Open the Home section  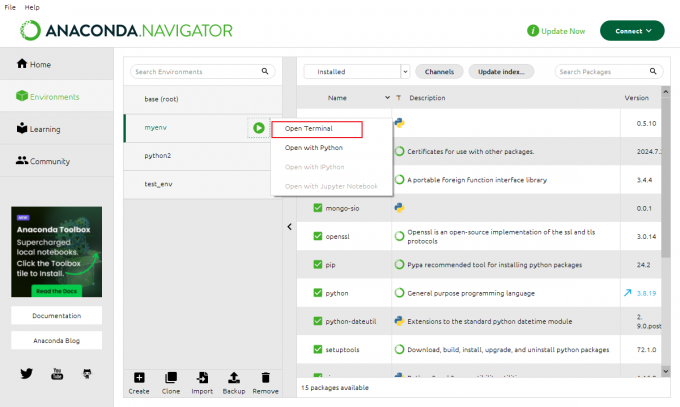click(56, 64)
